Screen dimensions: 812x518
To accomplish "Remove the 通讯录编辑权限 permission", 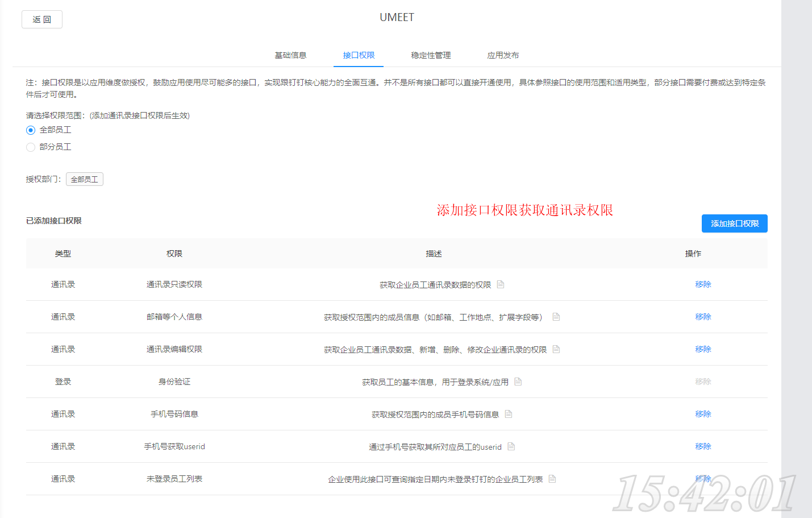I will (703, 349).
